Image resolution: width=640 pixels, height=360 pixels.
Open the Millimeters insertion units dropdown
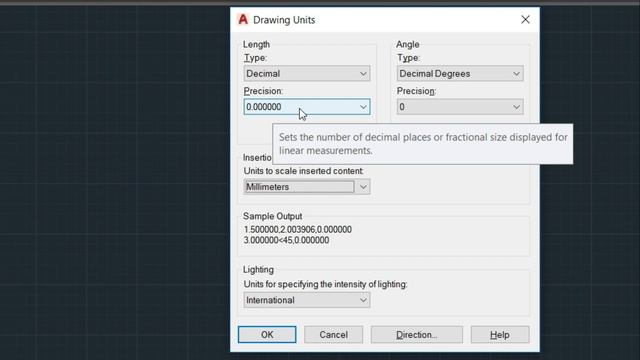click(x=307, y=187)
